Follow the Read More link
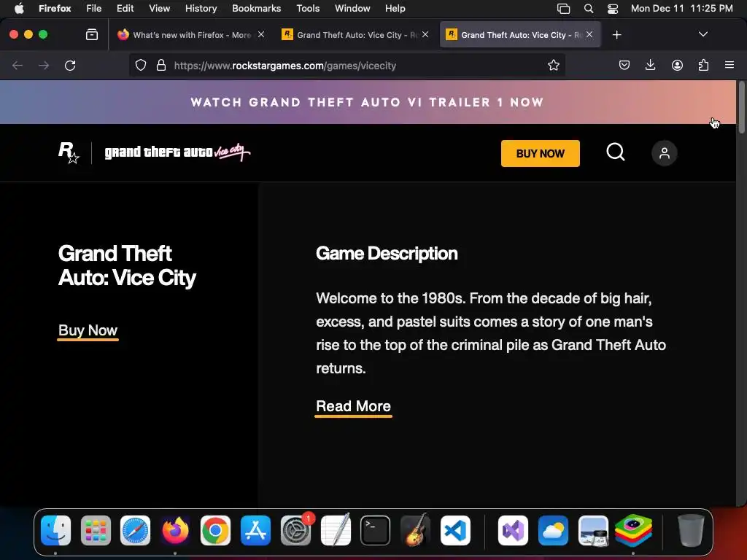Screen dimensions: 747x560 [x=354, y=406]
